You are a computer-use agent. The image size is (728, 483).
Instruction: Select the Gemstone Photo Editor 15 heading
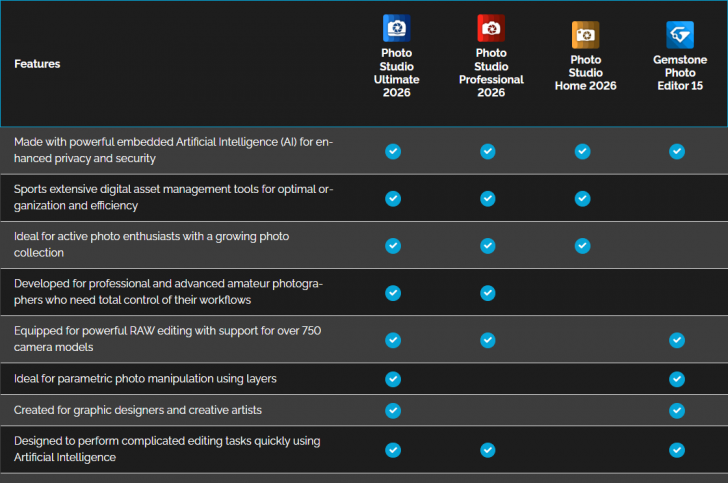(680, 73)
